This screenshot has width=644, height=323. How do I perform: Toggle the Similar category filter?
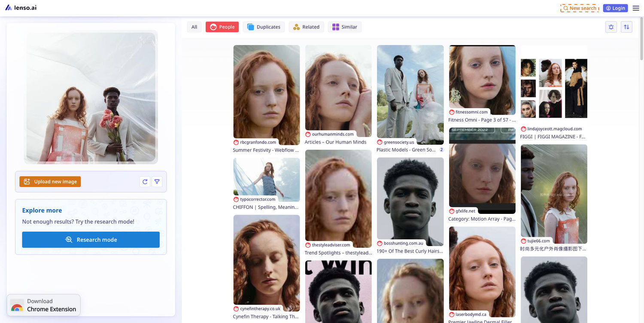(344, 27)
